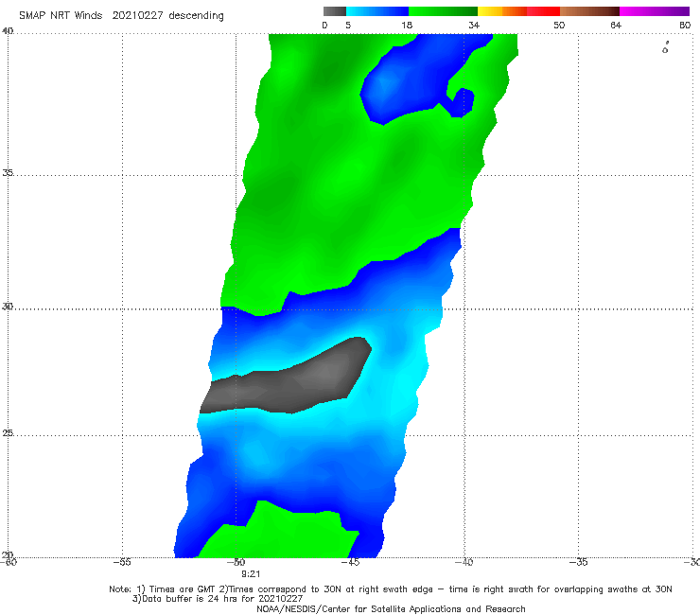
Task: Select the green 18-34 color bar segment
Action: (x=443, y=11)
